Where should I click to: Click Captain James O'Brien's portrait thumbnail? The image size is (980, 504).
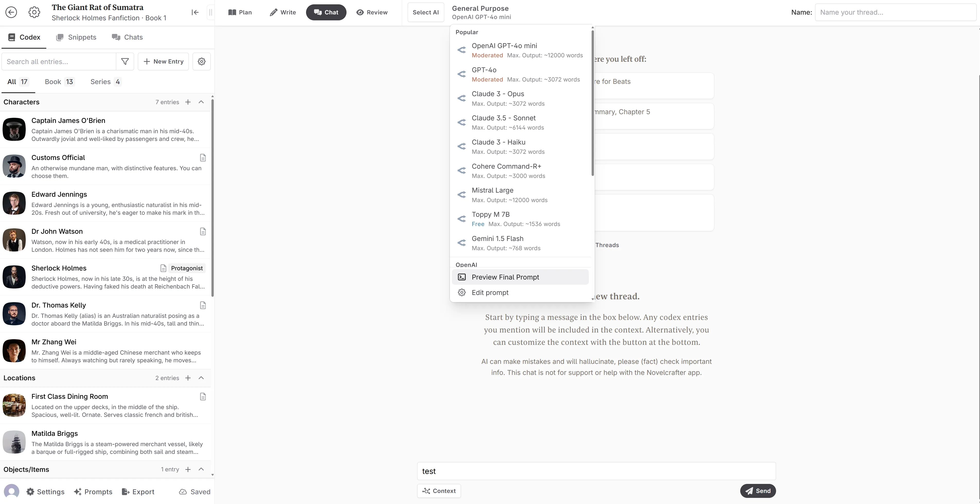coord(14,129)
